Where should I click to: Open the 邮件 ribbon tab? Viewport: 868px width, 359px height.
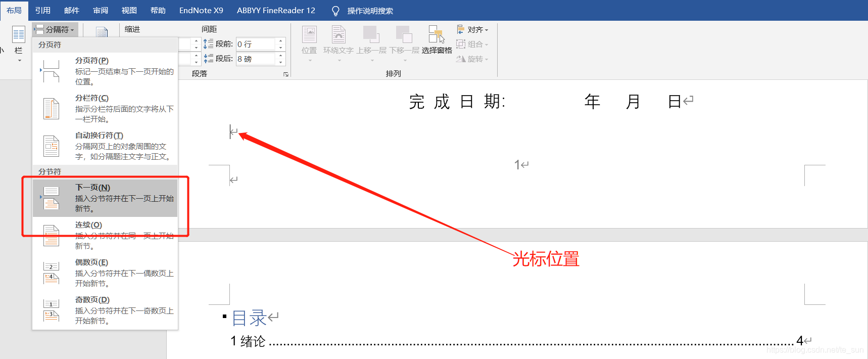point(72,10)
